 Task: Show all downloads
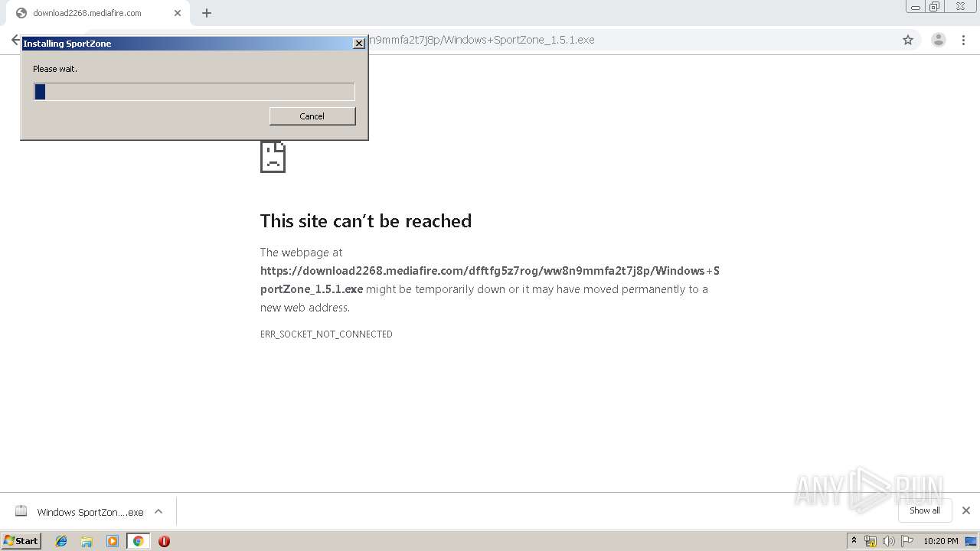[925, 510]
